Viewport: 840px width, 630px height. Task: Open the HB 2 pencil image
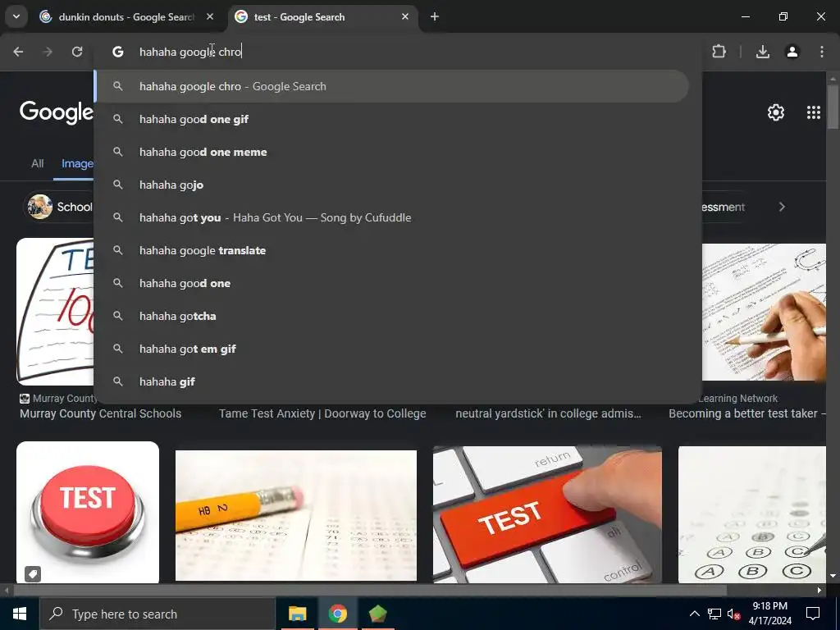click(295, 515)
